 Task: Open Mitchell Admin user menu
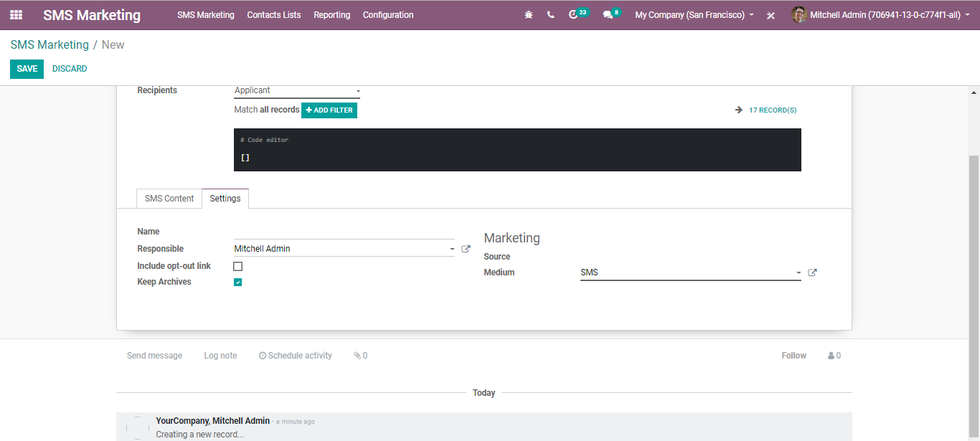tap(880, 14)
